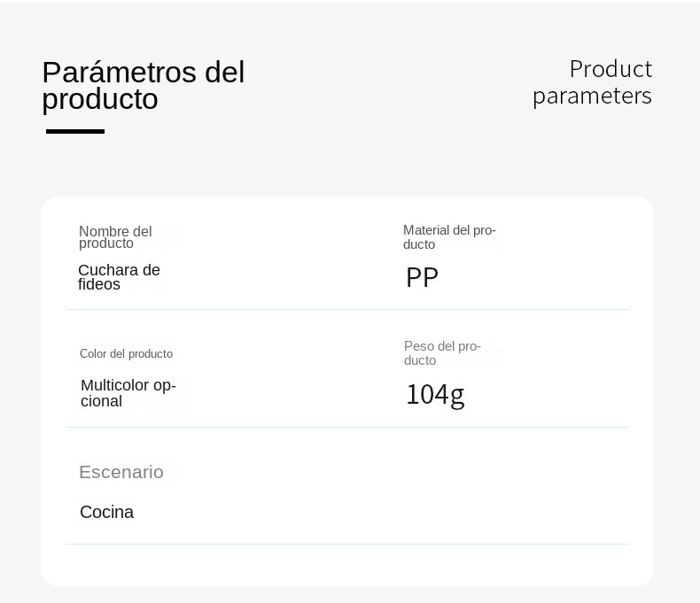The image size is (700, 603).
Task: Click the 'Product parameters' English title
Action: 592,82
